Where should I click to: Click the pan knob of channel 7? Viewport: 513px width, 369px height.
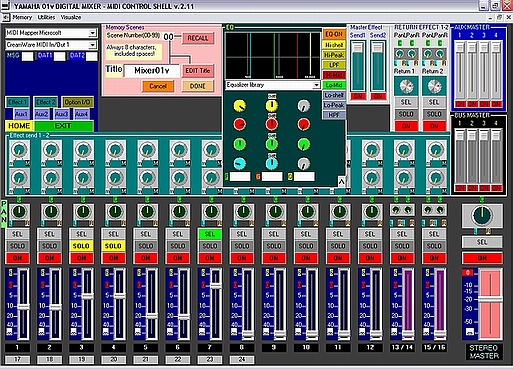click(211, 211)
